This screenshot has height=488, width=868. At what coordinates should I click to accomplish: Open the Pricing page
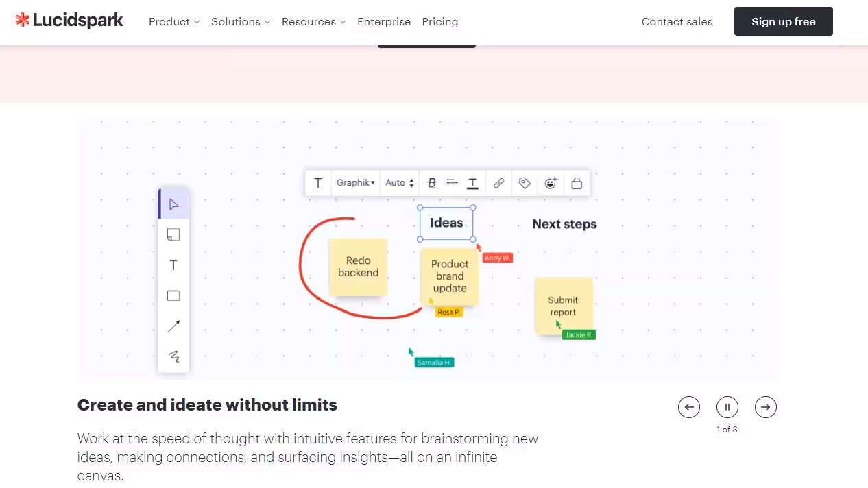[x=440, y=22]
